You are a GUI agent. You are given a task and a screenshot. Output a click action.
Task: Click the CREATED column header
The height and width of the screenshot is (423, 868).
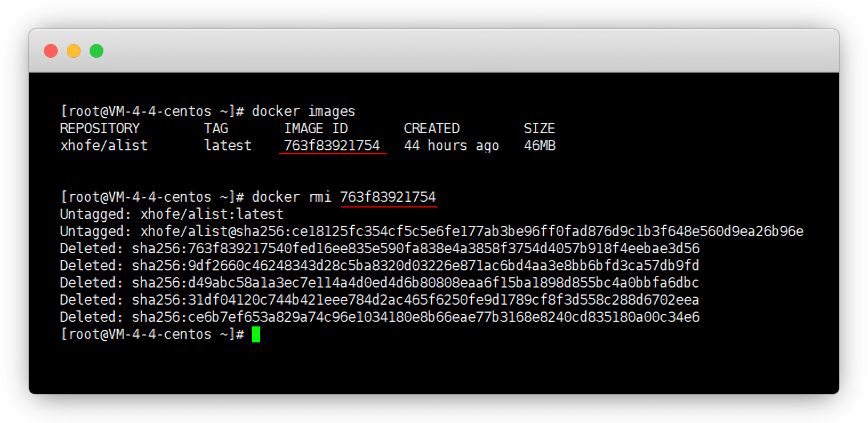point(431,129)
